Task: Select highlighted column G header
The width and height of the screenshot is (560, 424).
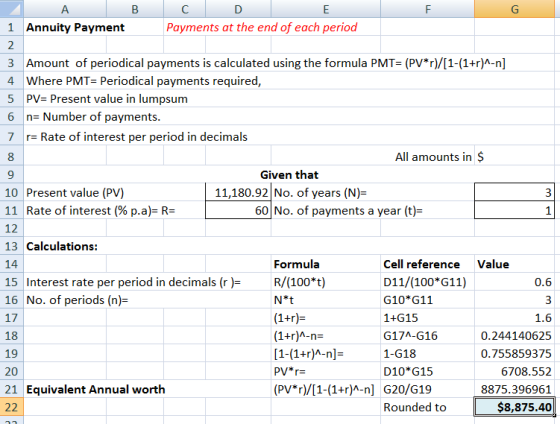Action: [514, 9]
